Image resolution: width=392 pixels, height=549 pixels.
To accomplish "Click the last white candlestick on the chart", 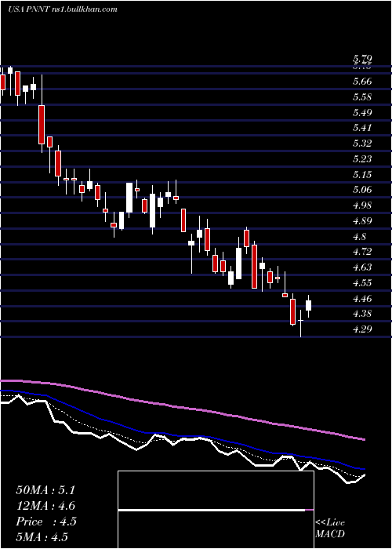I will click(308, 305).
